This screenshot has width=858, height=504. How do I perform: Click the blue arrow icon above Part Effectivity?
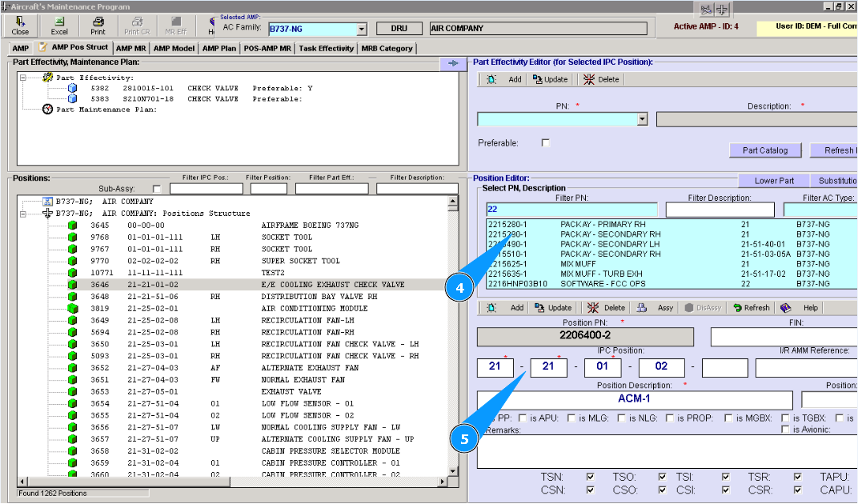point(452,63)
